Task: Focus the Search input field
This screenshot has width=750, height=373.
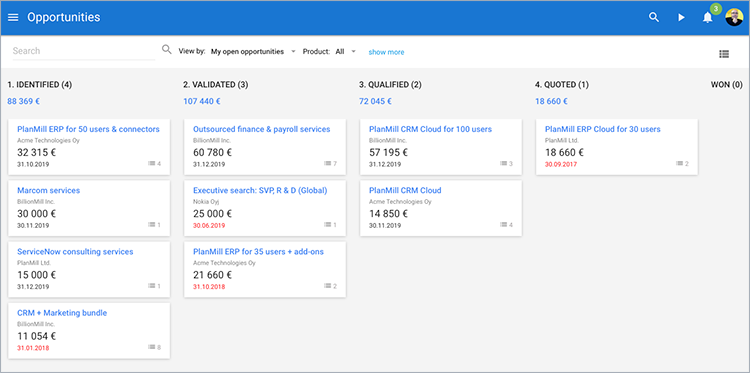Action: [84, 51]
